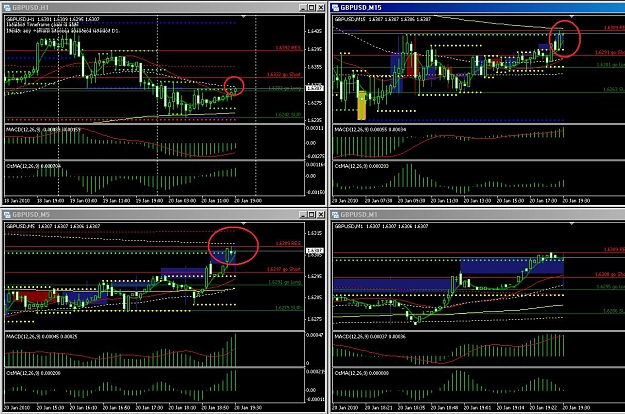This screenshot has height=414, width=625.
Task: Click the SUP level label in M5 chart
Action: tap(288, 308)
